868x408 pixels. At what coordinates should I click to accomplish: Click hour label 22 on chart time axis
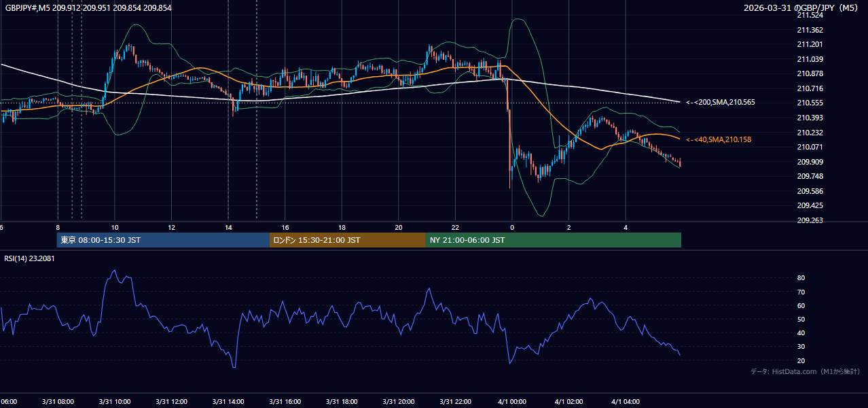[x=456, y=228]
